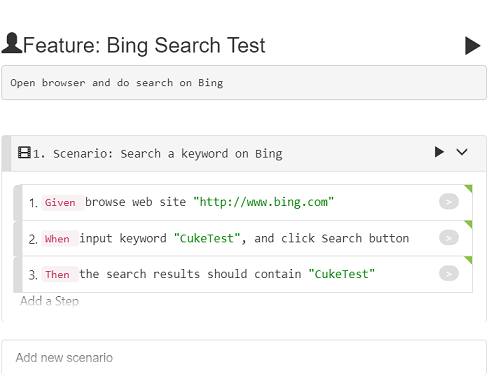The width and height of the screenshot is (491, 381).
Task: Click the grey handle of When step
Action: (17, 238)
